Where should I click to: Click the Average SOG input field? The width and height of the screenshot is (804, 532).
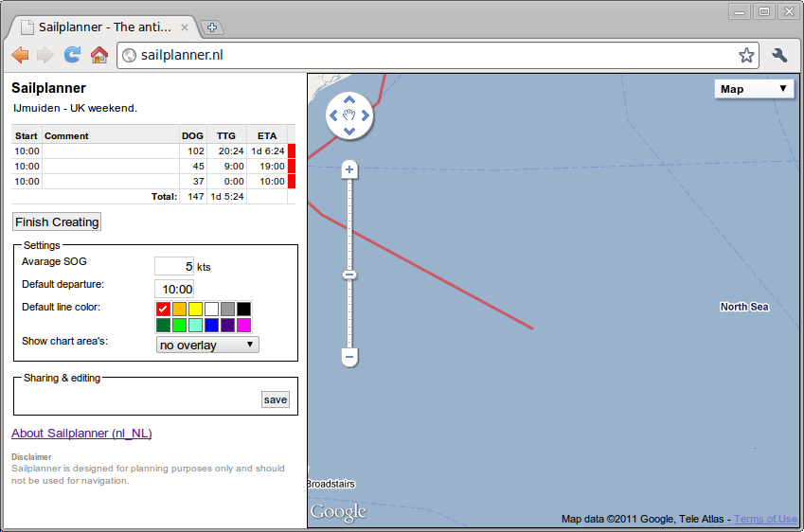click(174, 266)
